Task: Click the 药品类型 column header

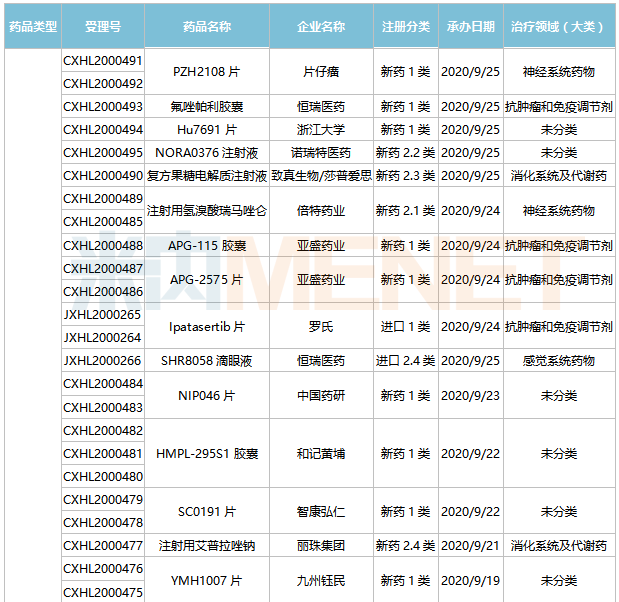Action: point(32,26)
